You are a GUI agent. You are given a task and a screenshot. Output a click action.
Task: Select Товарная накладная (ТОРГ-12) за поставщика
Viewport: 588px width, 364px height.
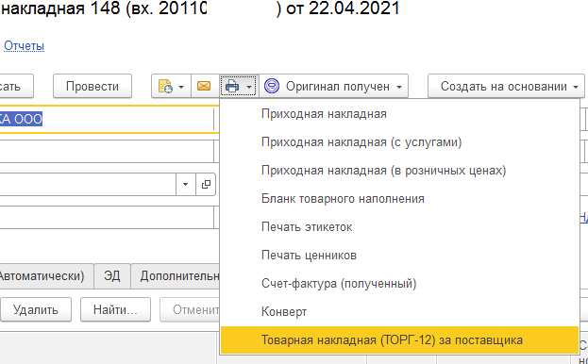coord(400,340)
